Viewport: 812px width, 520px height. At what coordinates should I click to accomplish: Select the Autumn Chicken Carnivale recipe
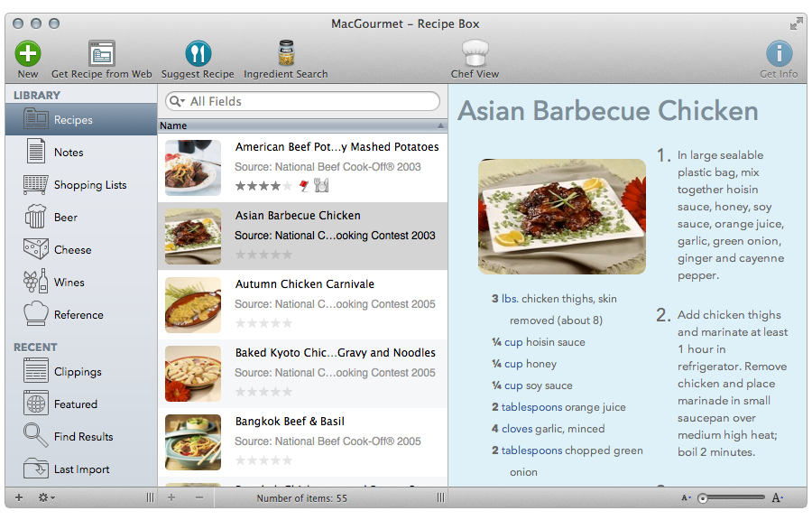point(302,305)
